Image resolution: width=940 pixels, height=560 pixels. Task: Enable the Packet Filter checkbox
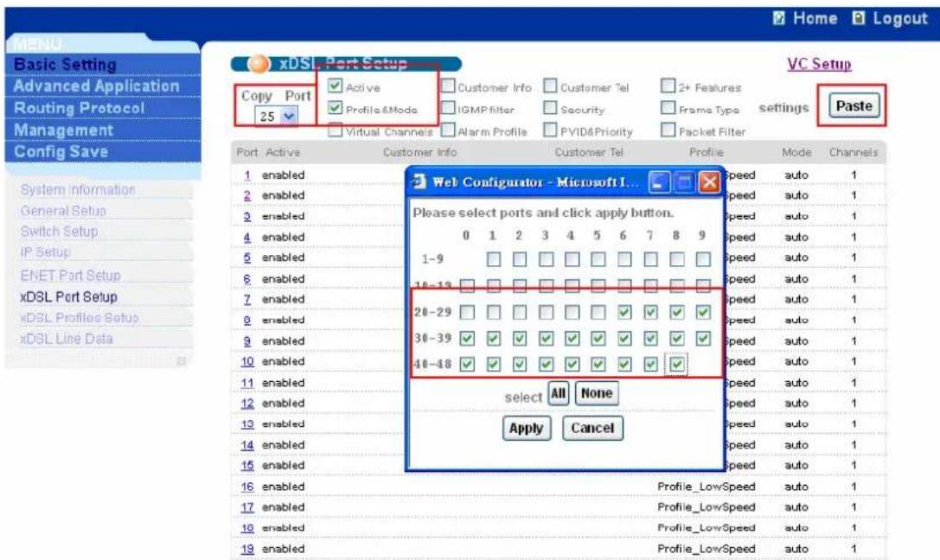tap(668, 130)
